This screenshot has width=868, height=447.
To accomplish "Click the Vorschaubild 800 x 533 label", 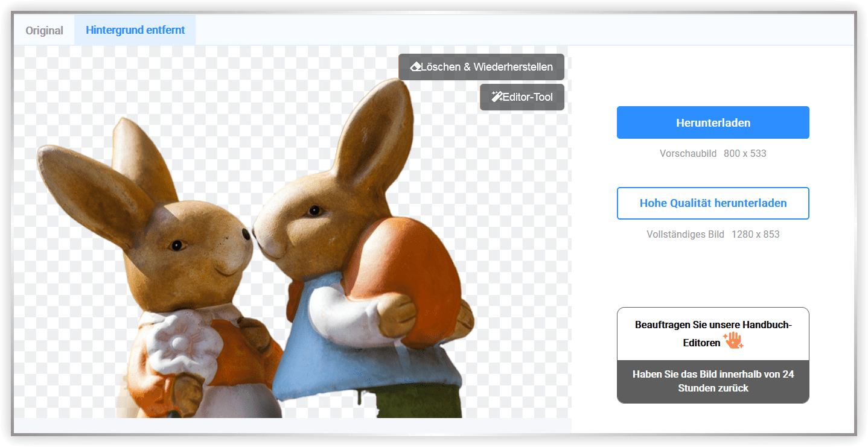I will [713, 153].
